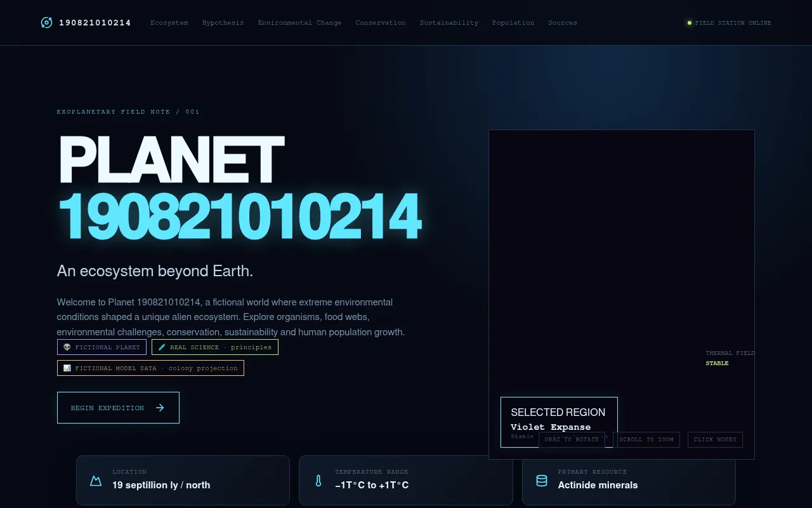
Task: Click the bar chart icon on Model Data badge
Action: [x=67, y=368]
